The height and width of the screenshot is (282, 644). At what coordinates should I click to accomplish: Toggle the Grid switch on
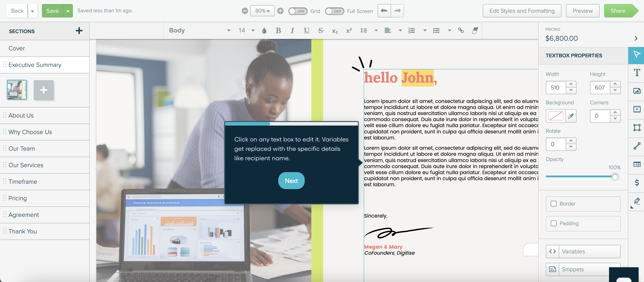[x=298, y=11]
